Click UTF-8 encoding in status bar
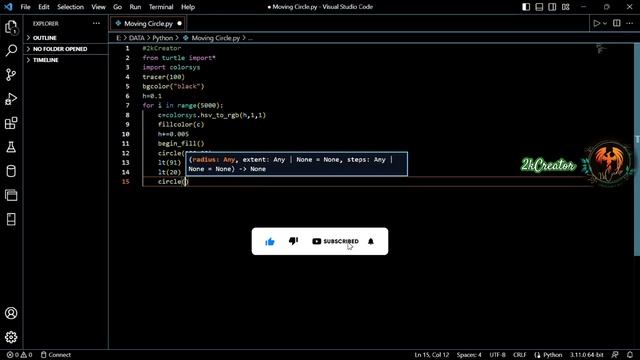 [x=498, y=355]
